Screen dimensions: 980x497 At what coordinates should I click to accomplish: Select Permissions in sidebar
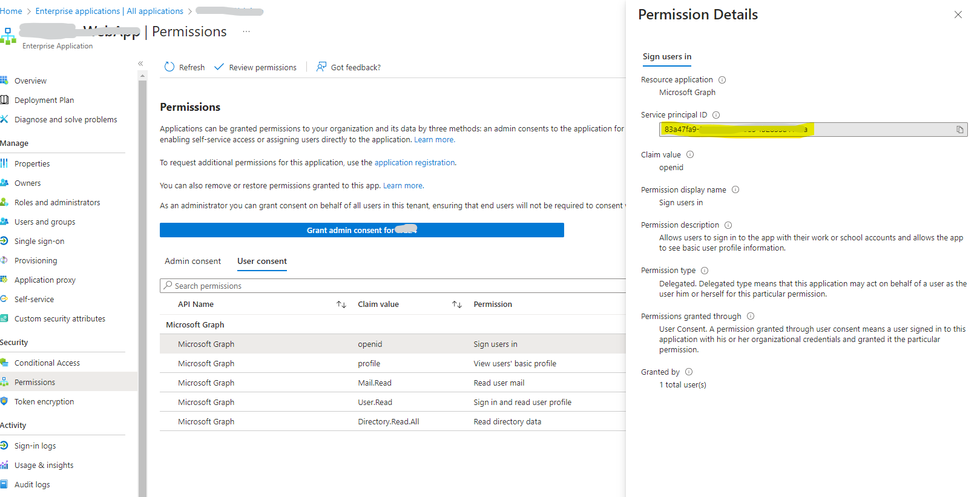(x=68, y=382)
